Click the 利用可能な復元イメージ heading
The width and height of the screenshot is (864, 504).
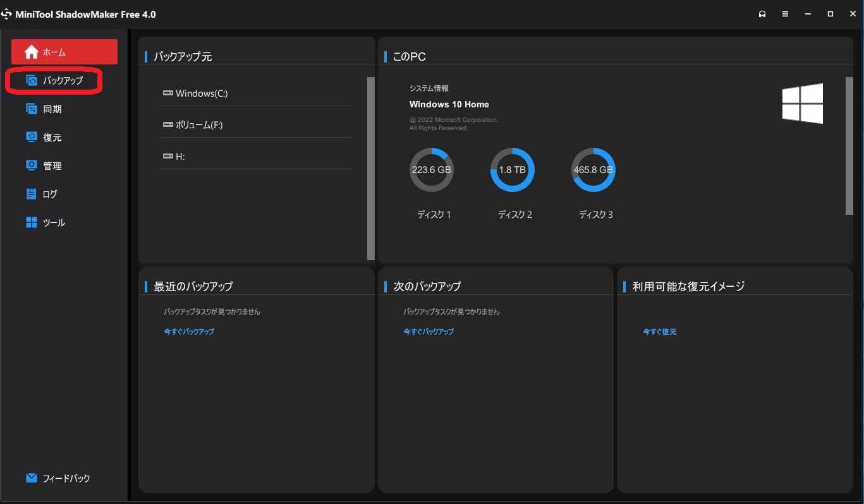click(689, 286)
